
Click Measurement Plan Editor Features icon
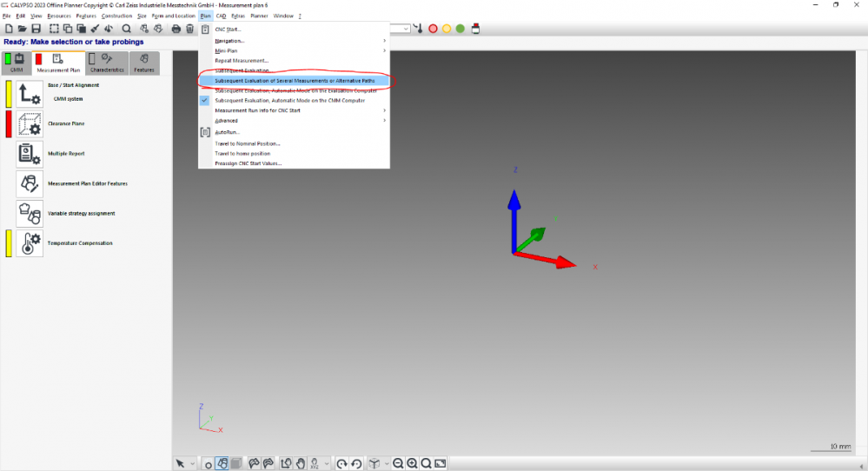(x=30, y=183)
